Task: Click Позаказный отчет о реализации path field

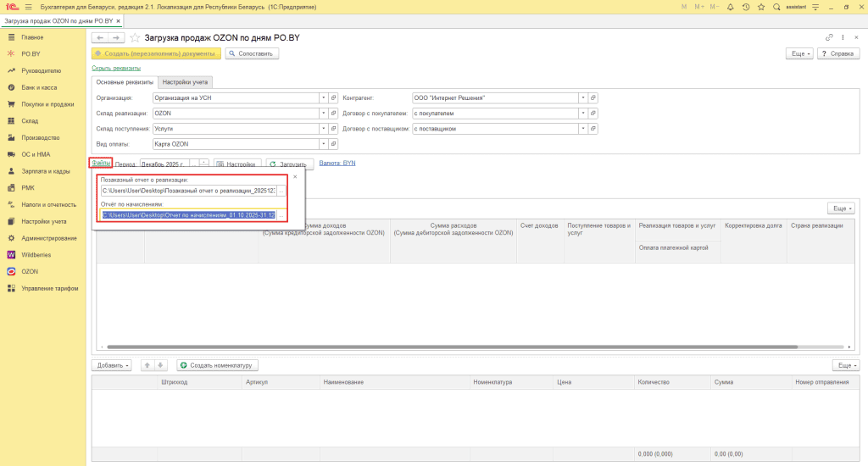Action: [x=189, y=191]
